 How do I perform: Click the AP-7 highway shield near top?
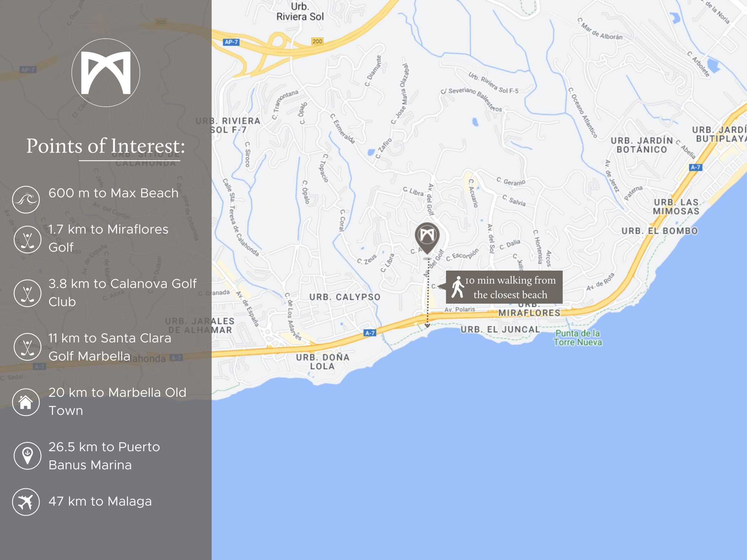pyautogui.click(x=231, y=42)
